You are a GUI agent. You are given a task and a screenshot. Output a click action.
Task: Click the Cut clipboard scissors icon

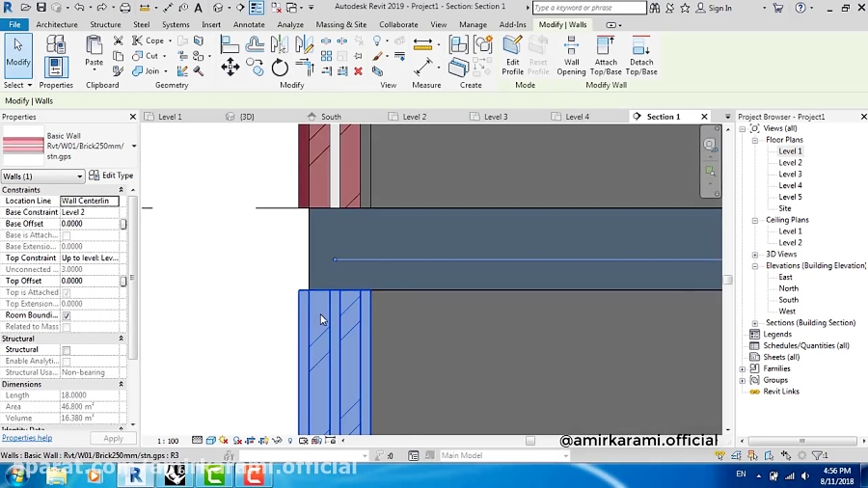118,41
